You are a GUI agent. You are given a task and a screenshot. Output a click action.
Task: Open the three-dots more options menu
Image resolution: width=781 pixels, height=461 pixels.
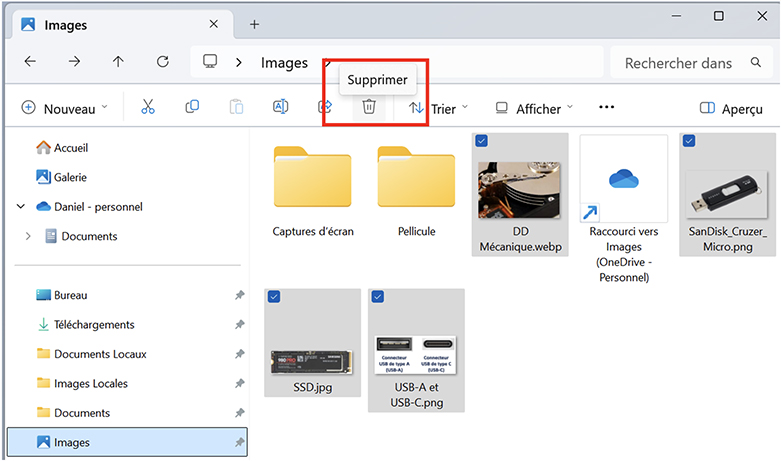pyautogui.click(x=606, y=108)
